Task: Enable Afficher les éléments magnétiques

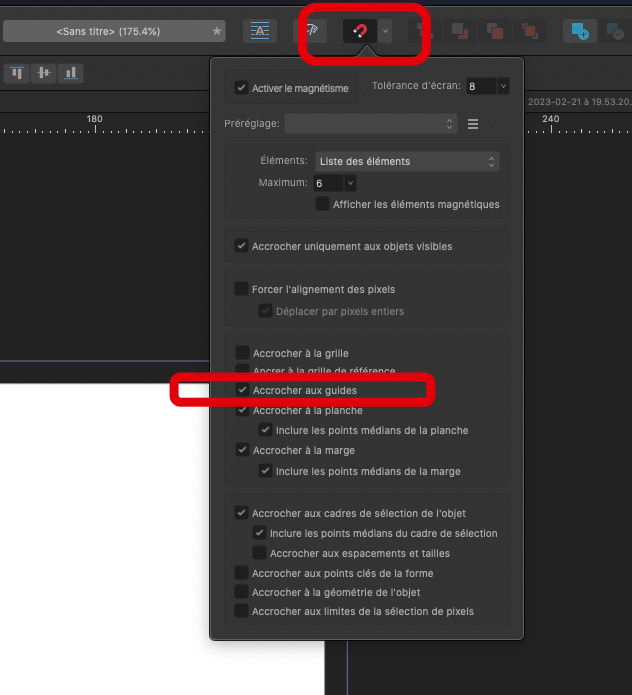Action: coord(322,203)
